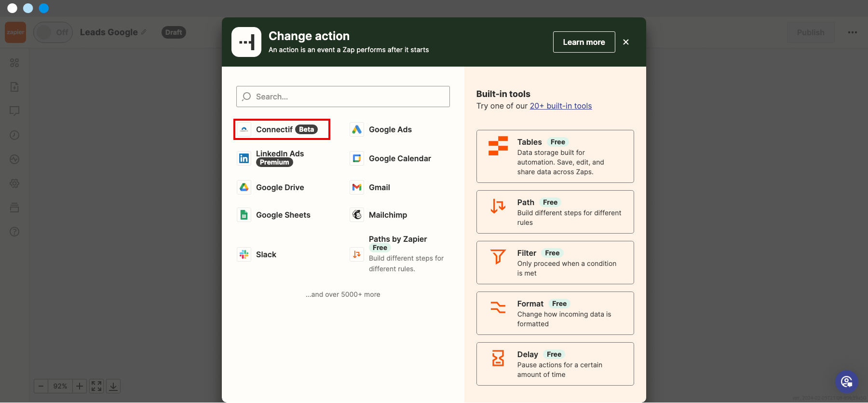
Task: Open the activity monitor sidebar icon
Action: click(x=14, y=159)
